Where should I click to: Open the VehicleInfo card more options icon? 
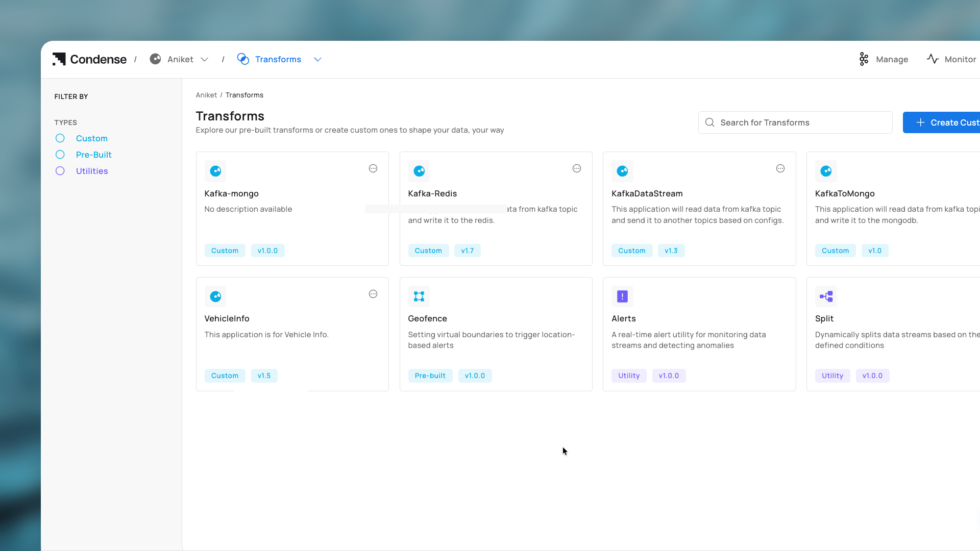(x=373, y=294)
